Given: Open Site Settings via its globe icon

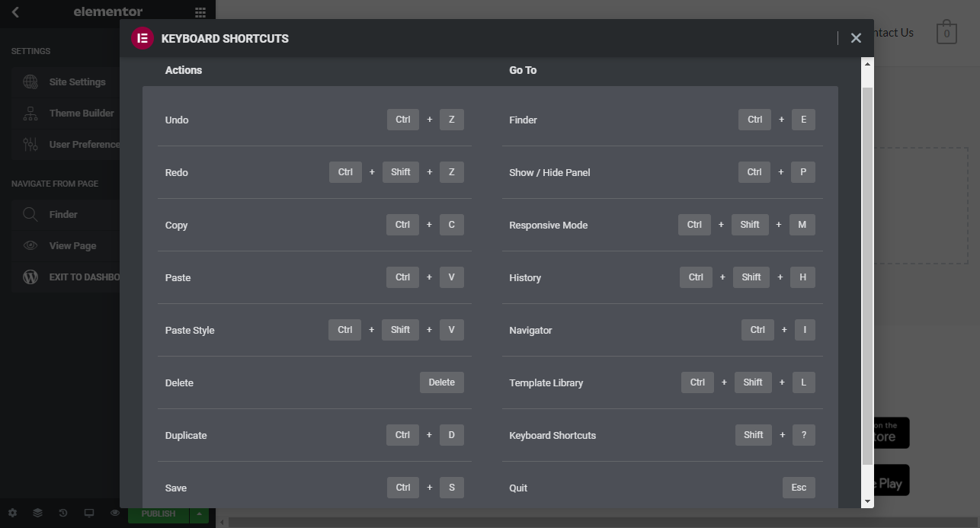Looking at the screenshot, I should [x=30, y=82].
